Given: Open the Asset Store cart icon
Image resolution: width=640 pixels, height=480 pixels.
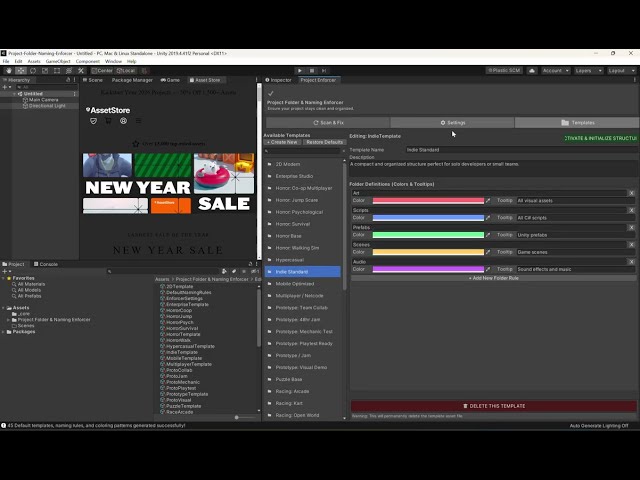Looking at the screenshot, I should point(108,121).
